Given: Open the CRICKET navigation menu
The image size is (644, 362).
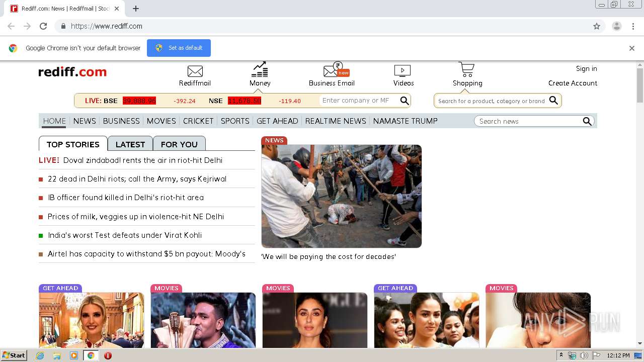Looking at the screenshot, I should coord(198,121).
